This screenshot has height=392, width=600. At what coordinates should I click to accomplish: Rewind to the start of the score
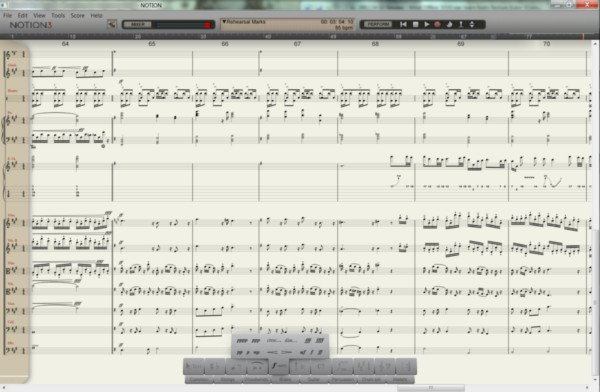[403, 24]
